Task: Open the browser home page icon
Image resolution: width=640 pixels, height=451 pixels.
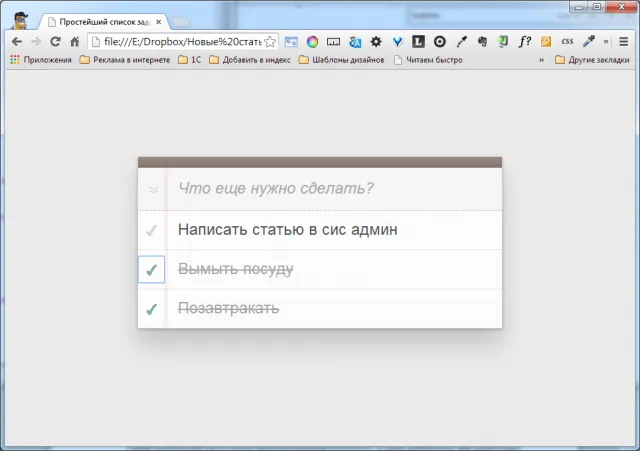Action: pyautogui.click(x=74, y=42)
